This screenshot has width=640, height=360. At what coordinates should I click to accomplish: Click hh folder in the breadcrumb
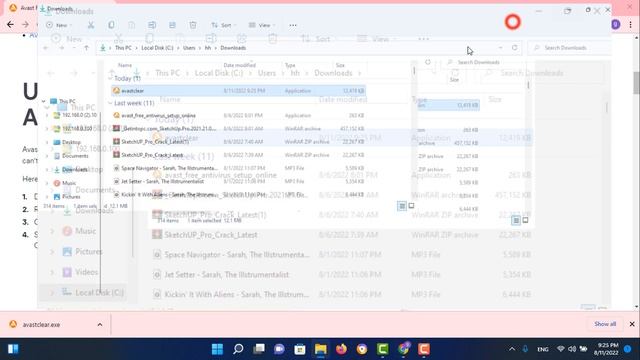(208, 48)
